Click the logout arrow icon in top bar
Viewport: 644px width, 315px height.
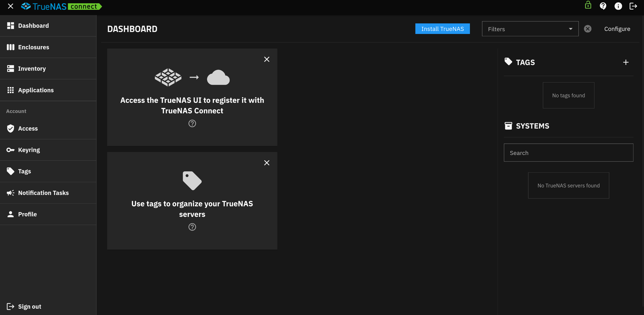[633, 6]
